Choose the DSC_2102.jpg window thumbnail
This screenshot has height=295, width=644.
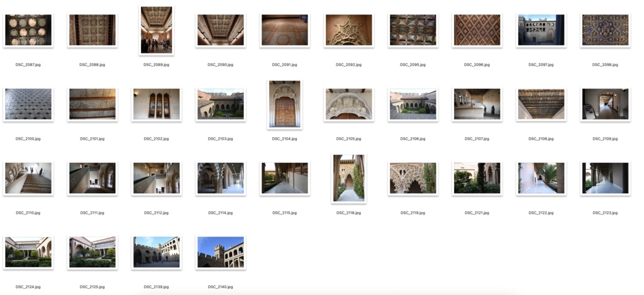[156, 104]
